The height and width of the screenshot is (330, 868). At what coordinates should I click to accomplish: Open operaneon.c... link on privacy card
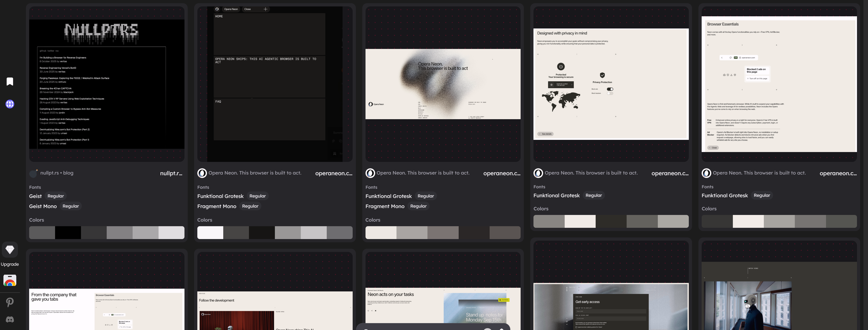pyautogui.click(x=670, y=173)
